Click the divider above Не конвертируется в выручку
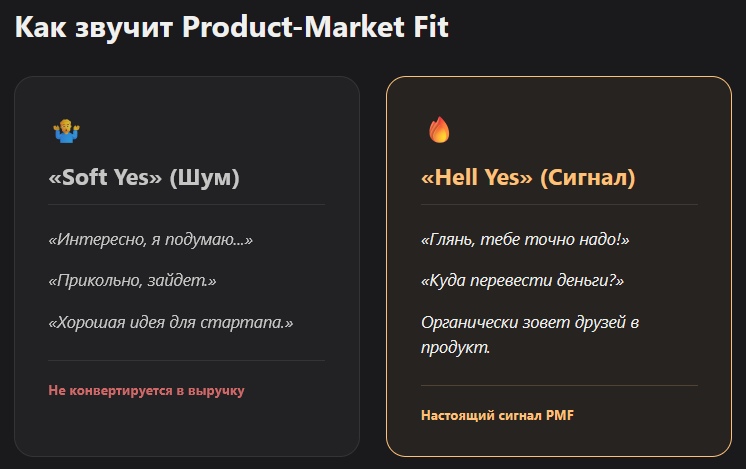Screen dimensions: 746x469 (186, 361)
